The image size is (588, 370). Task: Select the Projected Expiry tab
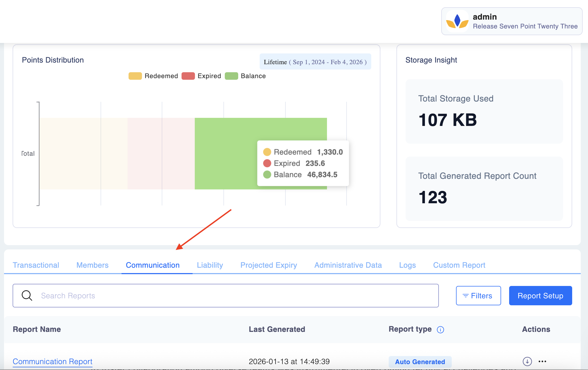click(269, 265)
